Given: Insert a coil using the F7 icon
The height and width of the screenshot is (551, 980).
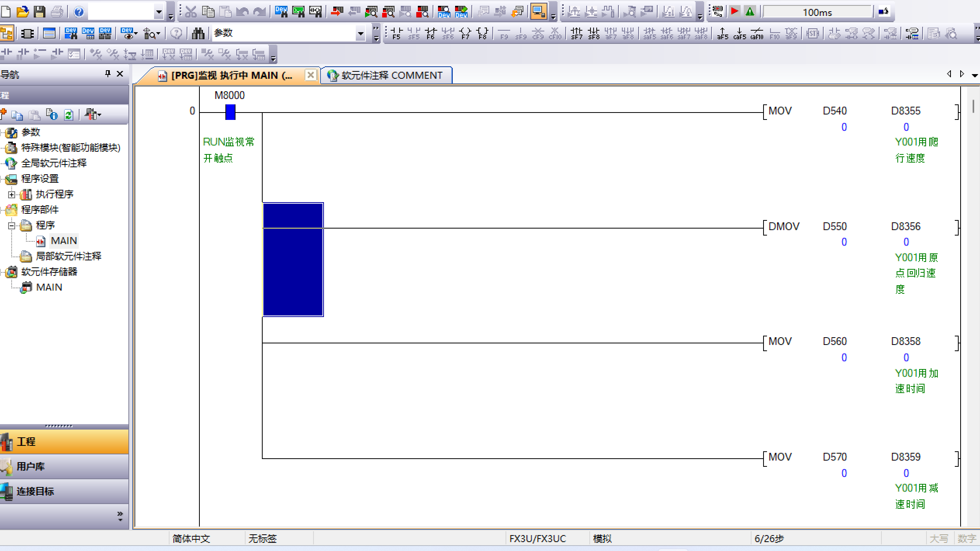Looking at the screenshot, I should (x=465, y=33).
